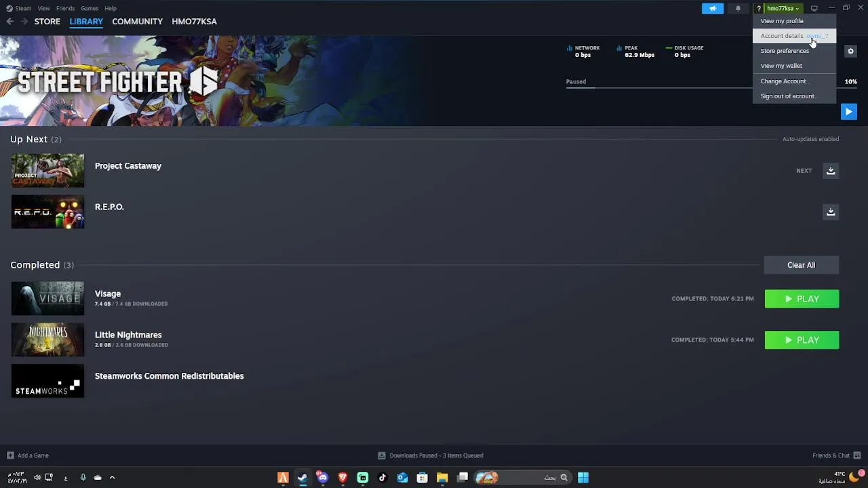Open Steamworks Common Redistributables title
This screenshot has width=868, height=488.
pos(170,376)
